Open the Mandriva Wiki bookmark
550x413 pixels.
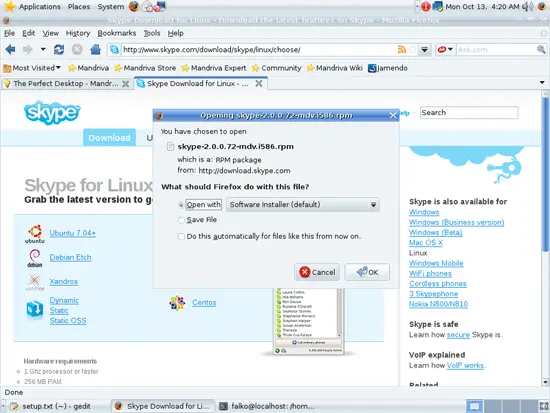click(x=335, y=68)
